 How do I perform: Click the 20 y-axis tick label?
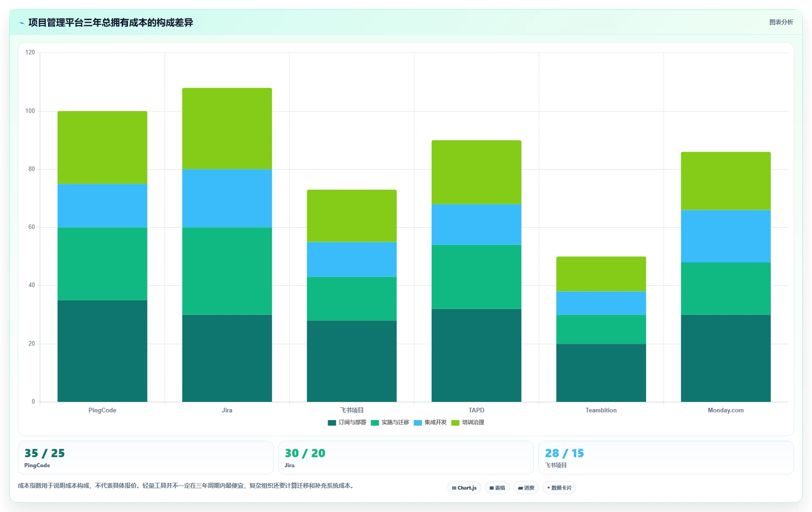click(32, 344)
